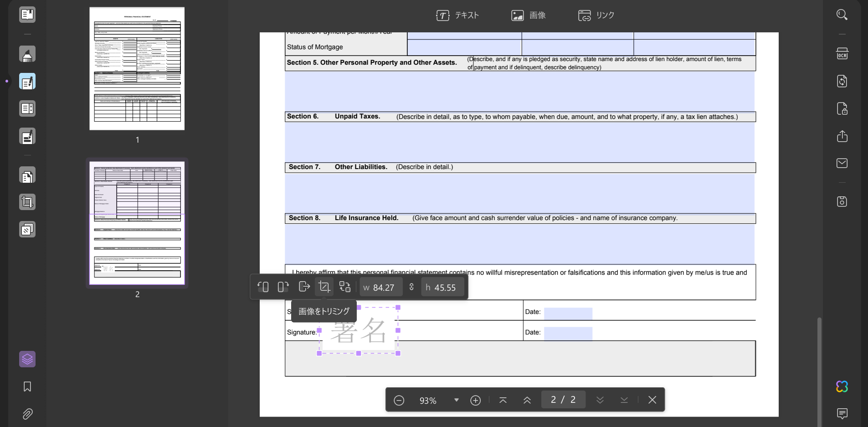Open the Attachments paperclip panel

(27, 414)
